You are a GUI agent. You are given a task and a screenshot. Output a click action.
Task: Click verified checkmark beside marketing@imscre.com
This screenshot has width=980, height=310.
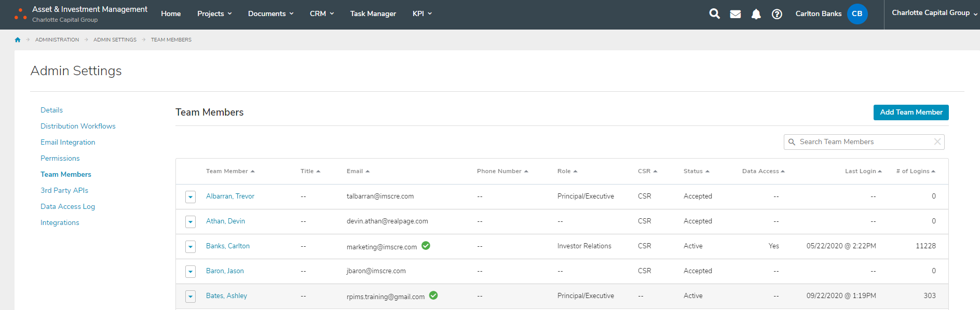(x=426, y=246)
